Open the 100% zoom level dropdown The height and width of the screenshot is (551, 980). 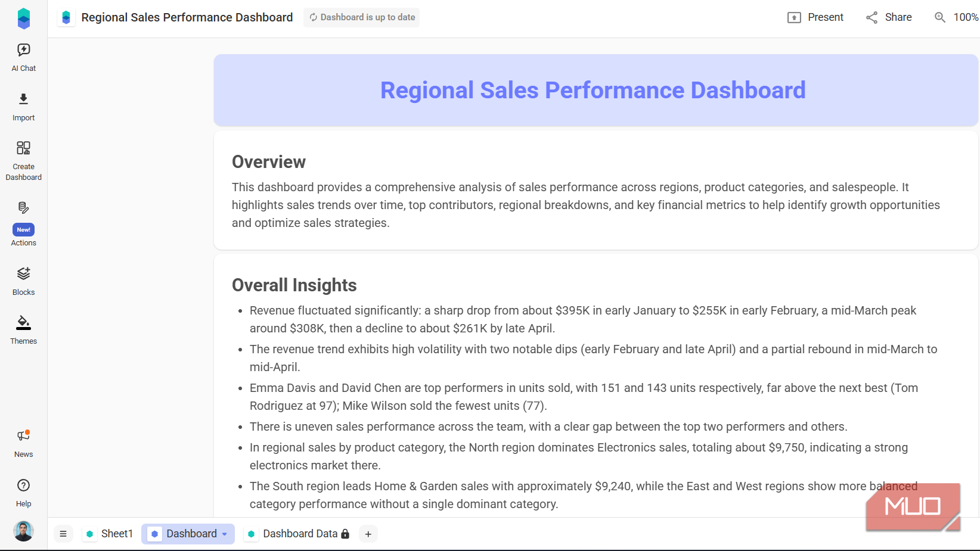[x=966, y=17]
